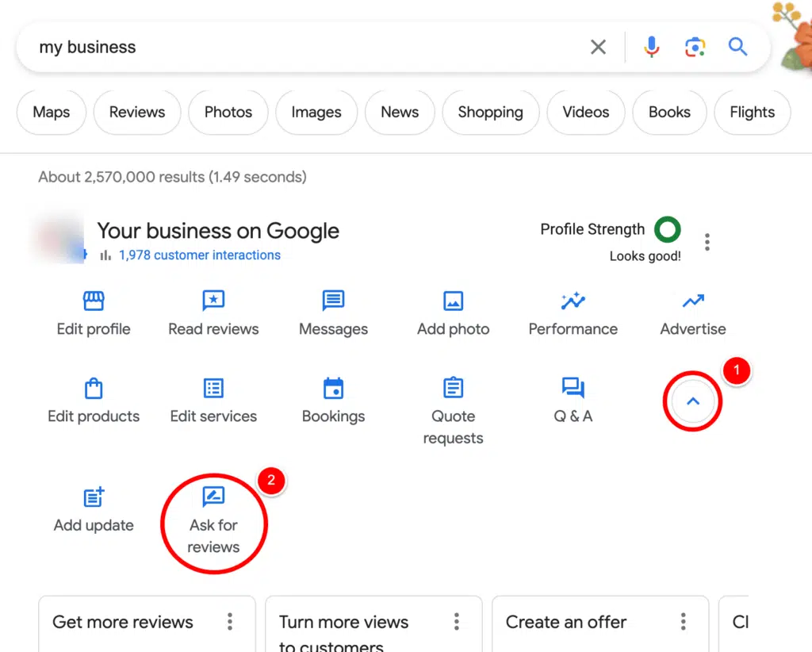
Task: Click the Profile Strength green circle
Action: [668, 229]
